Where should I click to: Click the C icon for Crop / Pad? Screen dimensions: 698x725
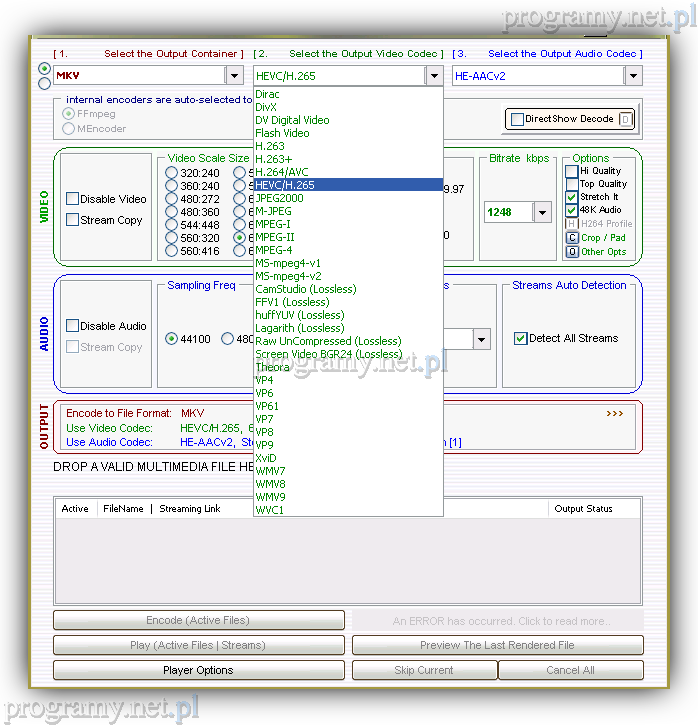[x=572, y=238]
